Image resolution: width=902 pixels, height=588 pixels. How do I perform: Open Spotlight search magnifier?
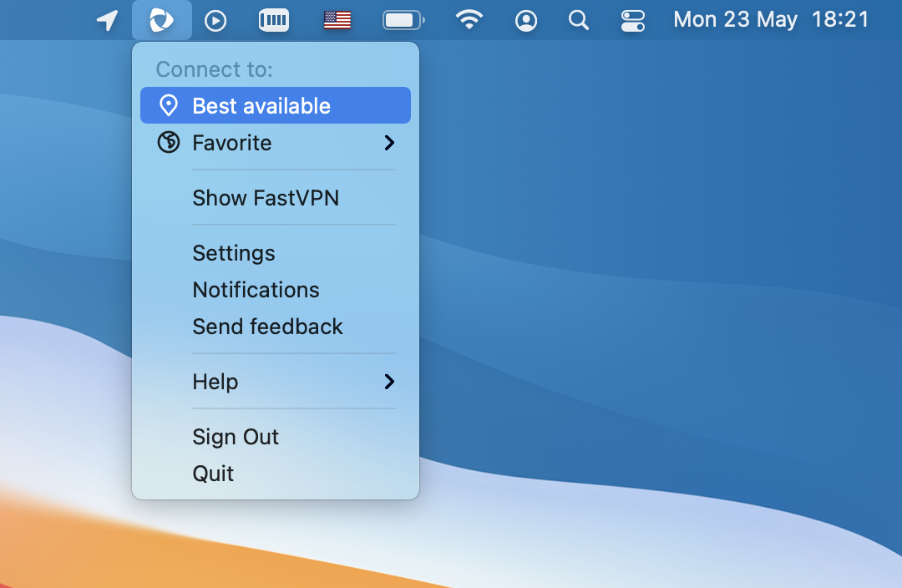pyautogui.click(x=578, y=20)
